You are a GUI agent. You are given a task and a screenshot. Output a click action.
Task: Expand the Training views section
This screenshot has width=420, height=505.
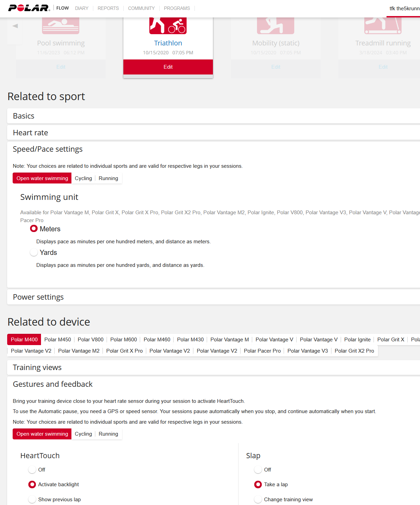37,368
